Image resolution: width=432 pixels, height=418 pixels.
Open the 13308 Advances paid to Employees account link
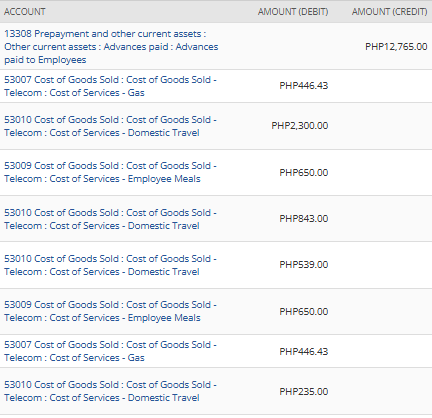(x=111, y=47)
